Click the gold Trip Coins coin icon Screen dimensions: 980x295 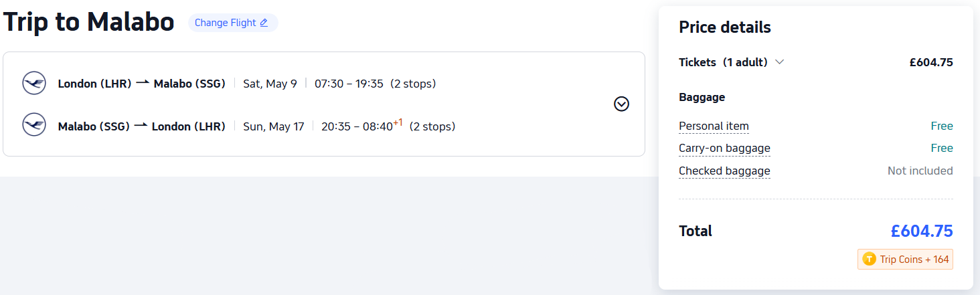[870, 260]
